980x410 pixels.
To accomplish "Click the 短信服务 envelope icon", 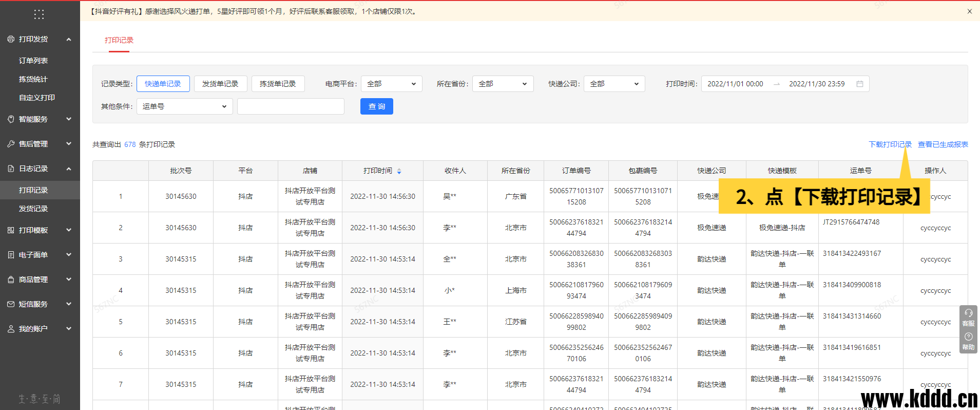I will [x=11, y=304].
